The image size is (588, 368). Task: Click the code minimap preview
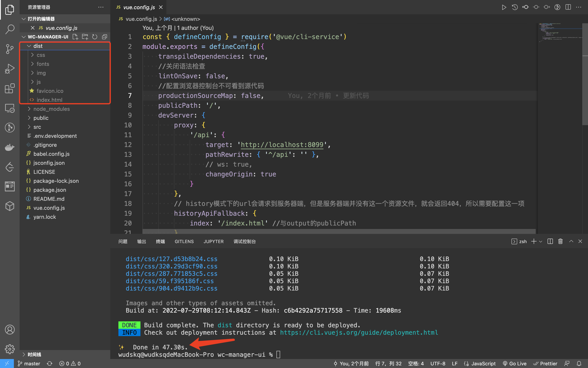click(560, 33)
